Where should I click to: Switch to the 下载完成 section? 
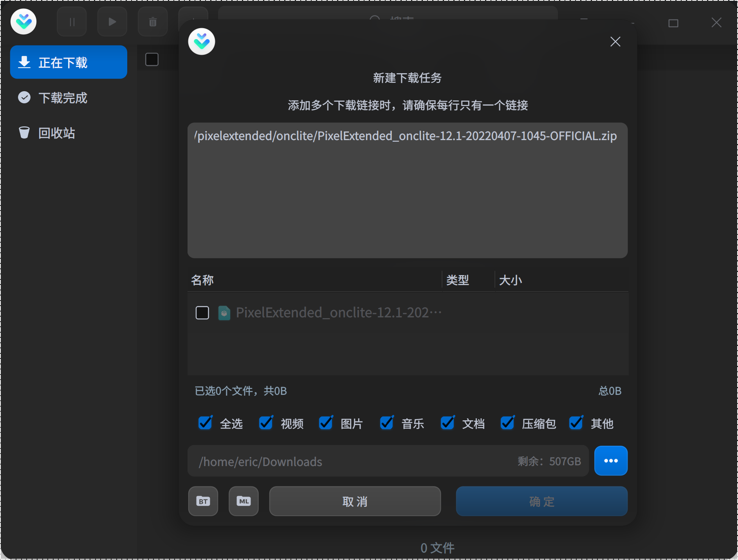63,97
